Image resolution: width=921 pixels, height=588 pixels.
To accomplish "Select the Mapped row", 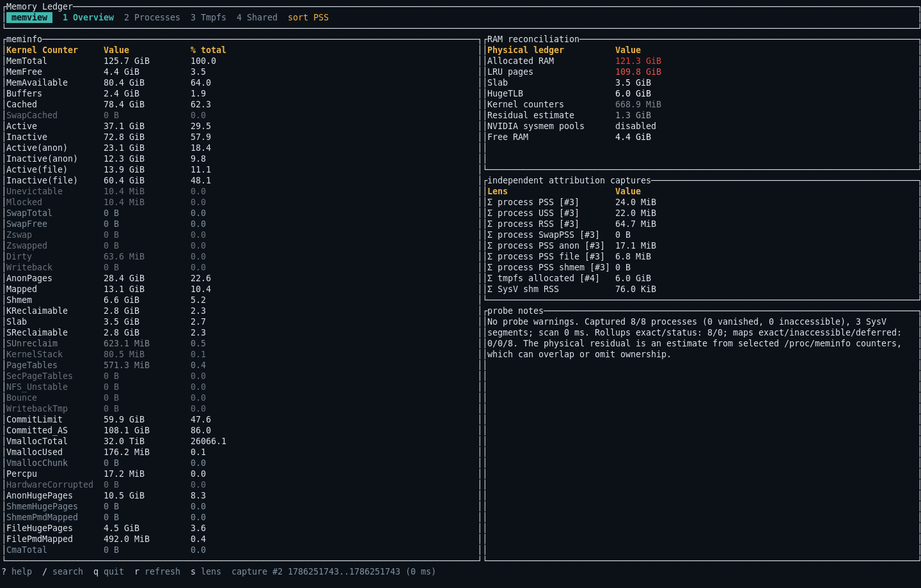I will click(x=242, y=289).
